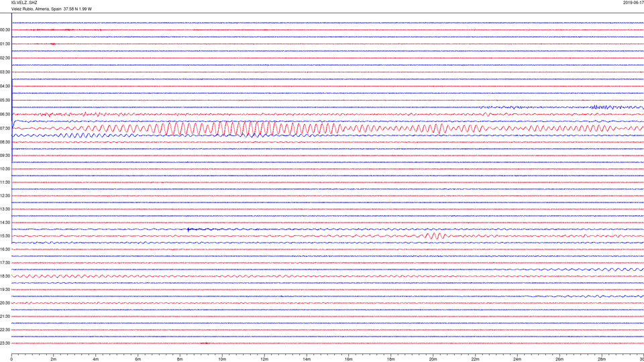Click the 15:30 time row label
The width and height of the screenshot is (644, 362).
pos(5,236)
